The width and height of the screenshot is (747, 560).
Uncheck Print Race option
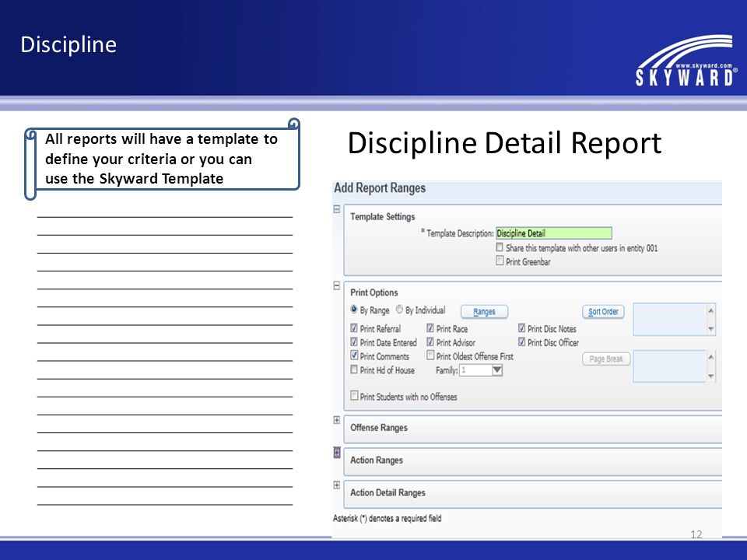click(x=430, y=328)
